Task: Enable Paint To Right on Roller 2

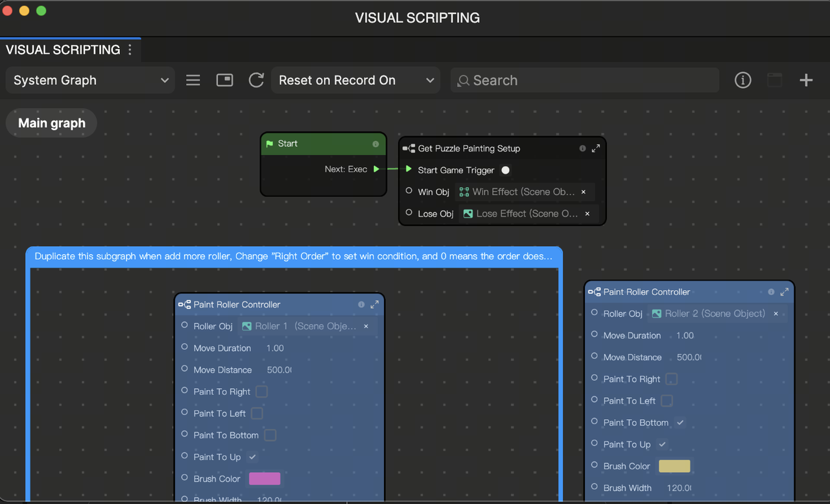Action: point(672,379)
